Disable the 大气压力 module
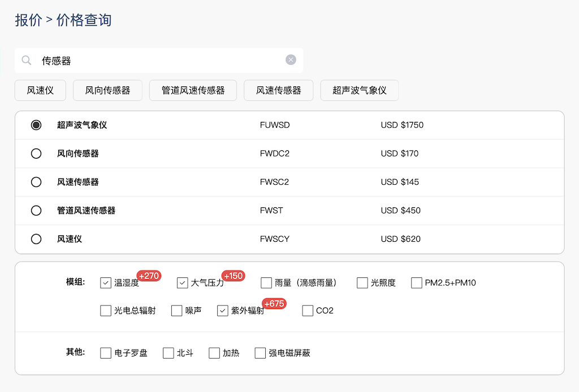The height and width of the screenshot is (392, 579). [182, 282]
